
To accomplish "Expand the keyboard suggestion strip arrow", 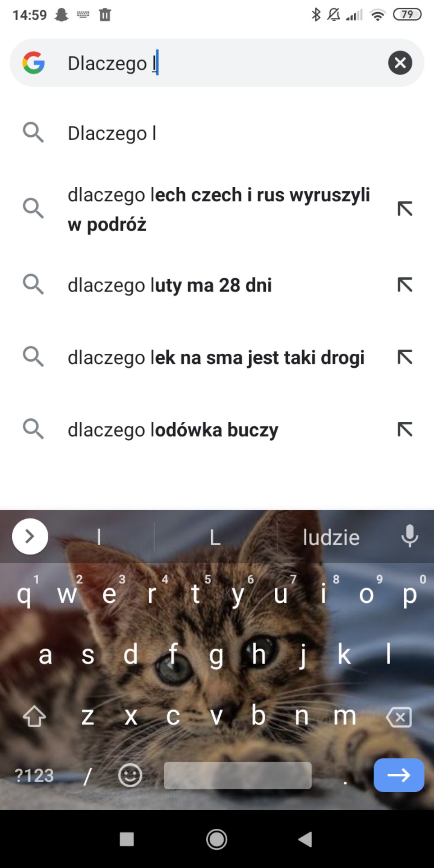I will tap(30, 536).
